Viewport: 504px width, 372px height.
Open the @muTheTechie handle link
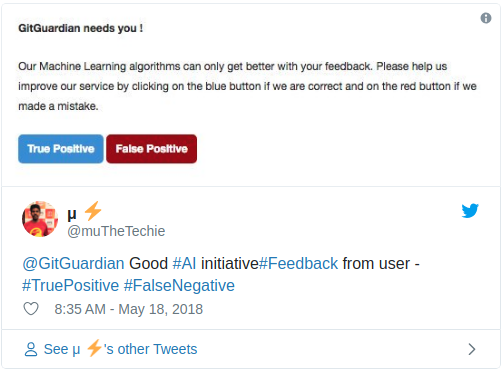116,231
